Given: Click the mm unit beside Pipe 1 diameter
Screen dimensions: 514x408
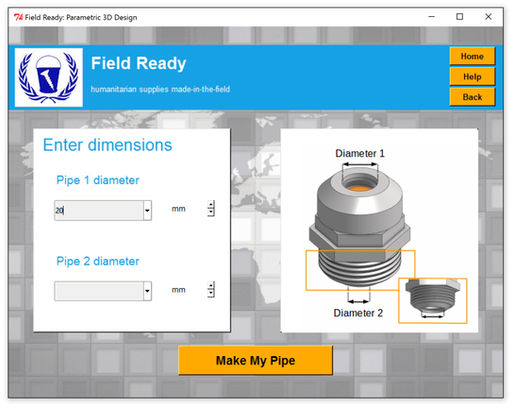Looking at the screenshot, I should 178,209.
